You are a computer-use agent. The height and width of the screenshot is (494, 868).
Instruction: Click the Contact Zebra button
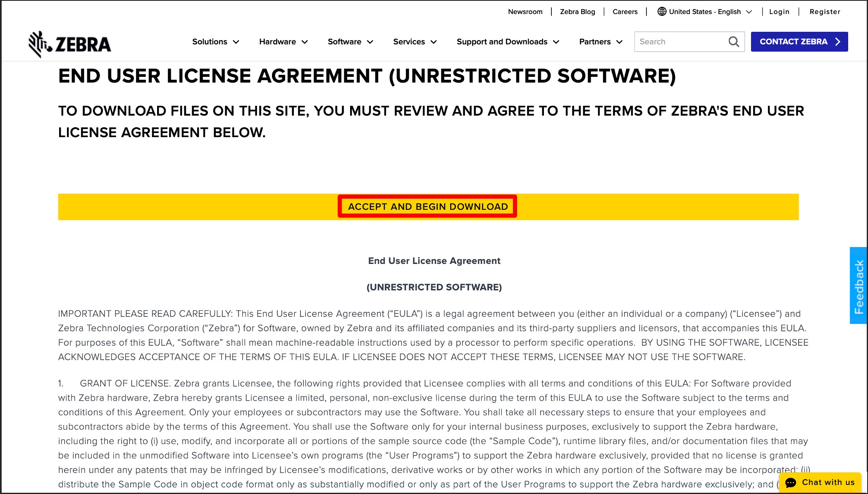(x=793, y=42)
